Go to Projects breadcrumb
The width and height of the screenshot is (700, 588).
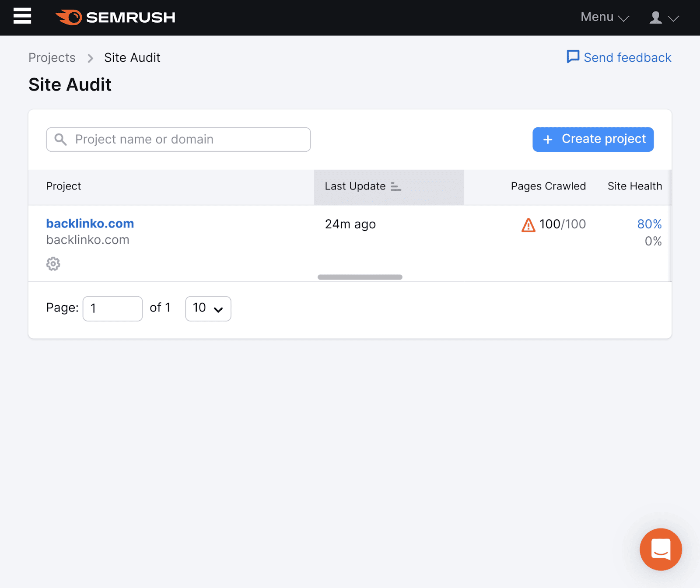click(52, 58)
